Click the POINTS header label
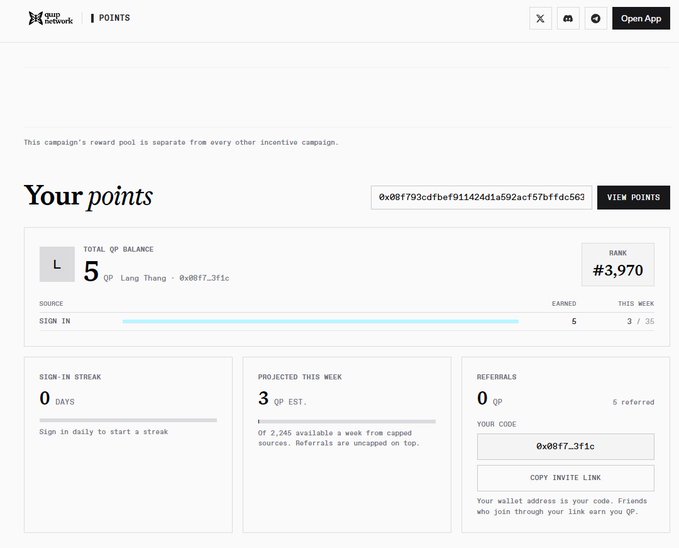The width and height of the screenshot is (679, 548). coord(114,18)
